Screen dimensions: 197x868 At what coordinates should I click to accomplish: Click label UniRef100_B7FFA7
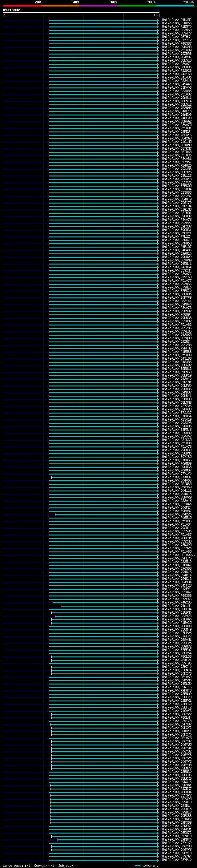point(176,650)
